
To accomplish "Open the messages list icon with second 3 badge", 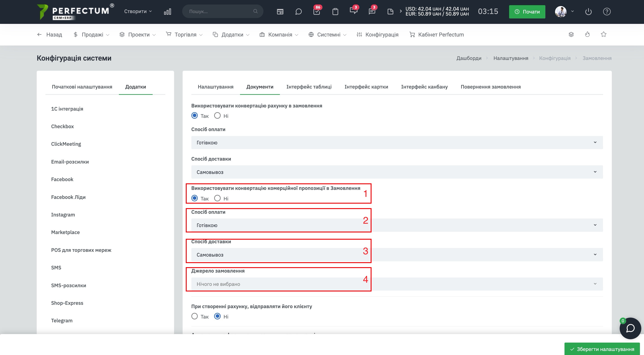I will pos(372,11).
